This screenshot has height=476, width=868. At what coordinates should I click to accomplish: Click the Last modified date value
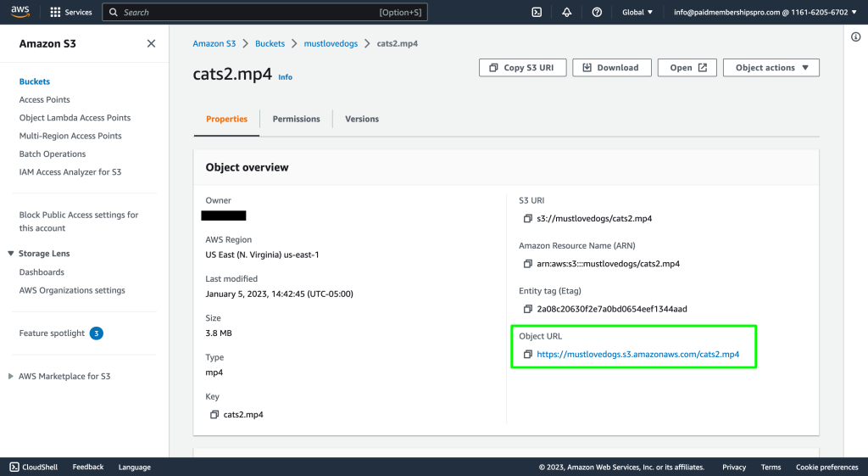(x=279, y=294)
